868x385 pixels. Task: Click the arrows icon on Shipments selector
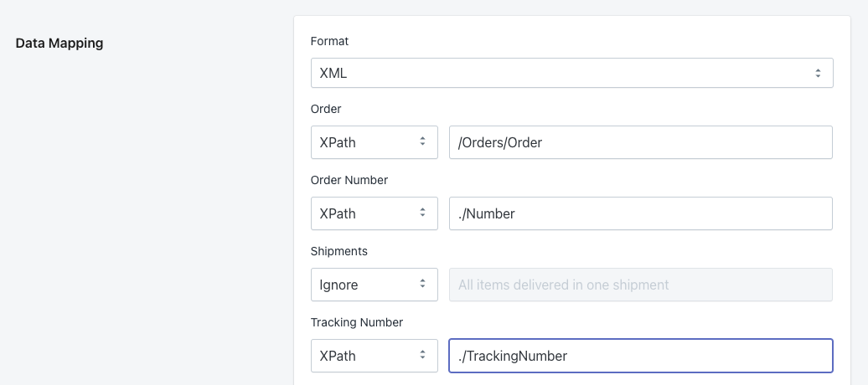click(423, 285)
